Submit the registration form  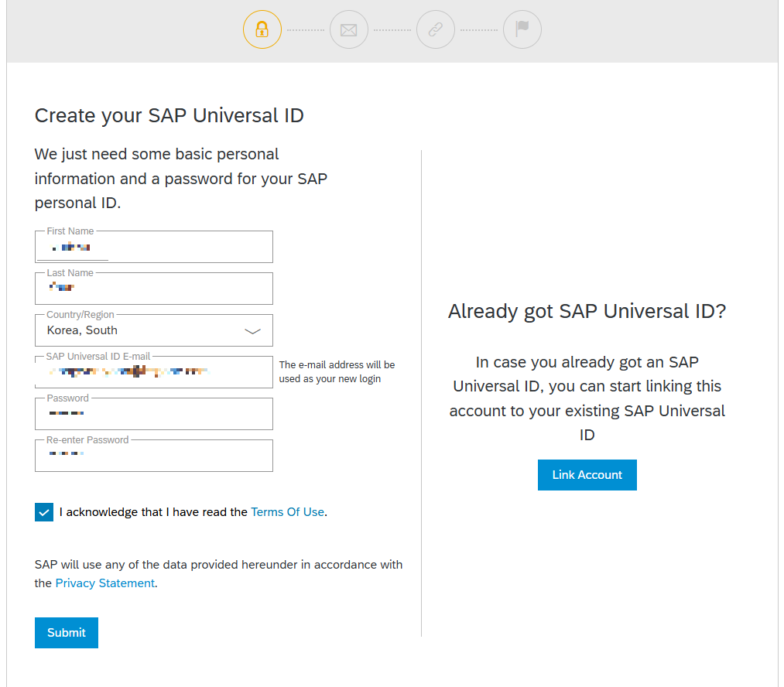point(67,633)
